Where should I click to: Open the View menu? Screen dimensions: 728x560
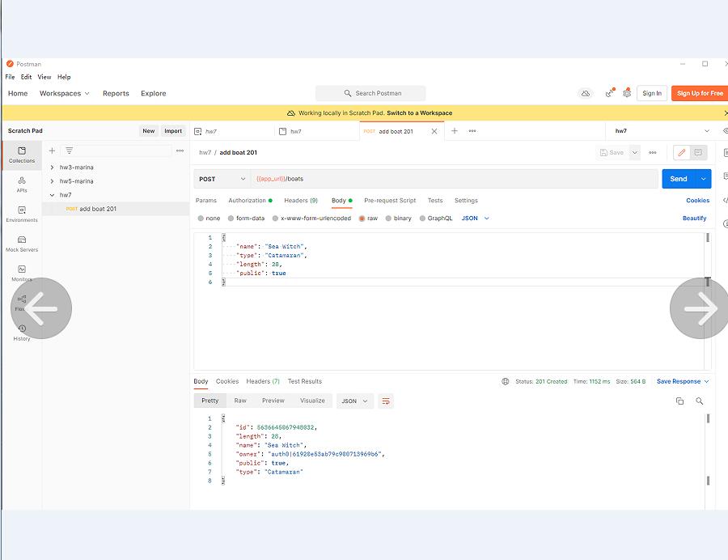(x=44, y=77)
